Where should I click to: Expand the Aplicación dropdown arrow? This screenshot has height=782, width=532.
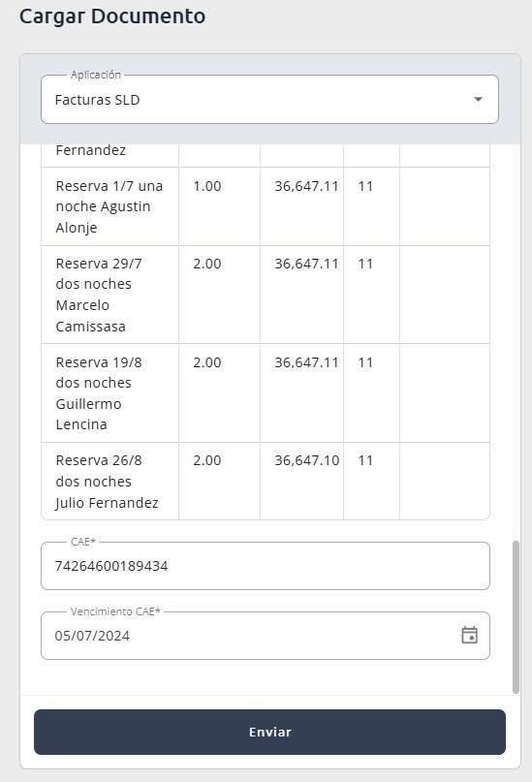coord(478,99)
